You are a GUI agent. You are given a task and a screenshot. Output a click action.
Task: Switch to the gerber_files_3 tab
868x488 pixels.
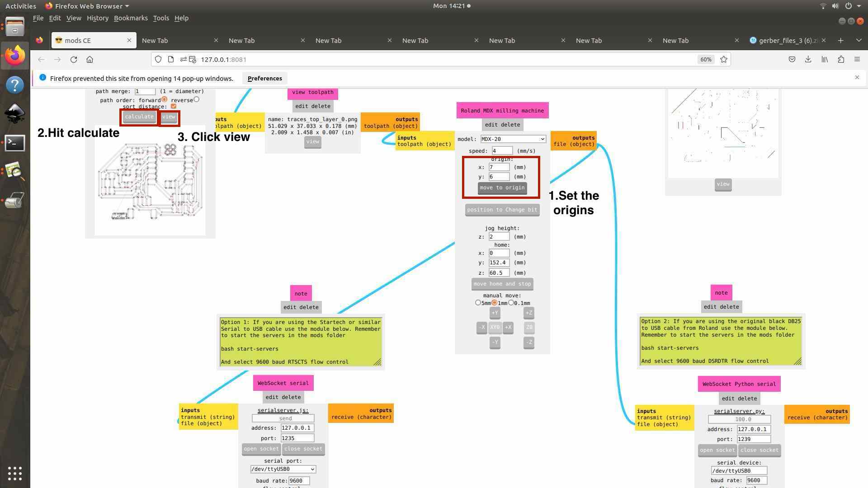pyautogui.click(x=784, y=41)
